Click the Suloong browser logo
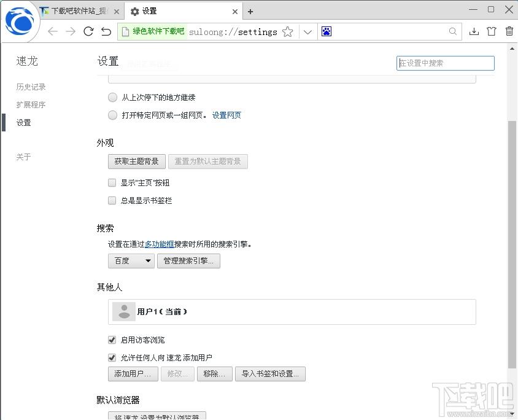Viewport: 518px width, 420px height. pos(20,22)
